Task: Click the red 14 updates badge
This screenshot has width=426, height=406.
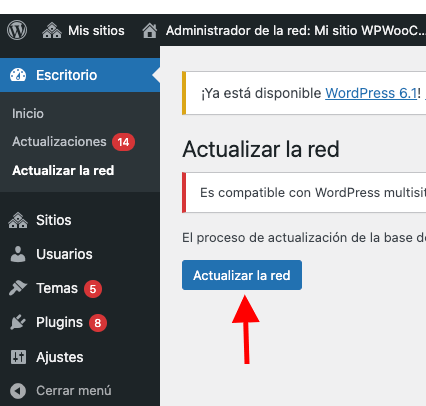Action: click(123, 142)
